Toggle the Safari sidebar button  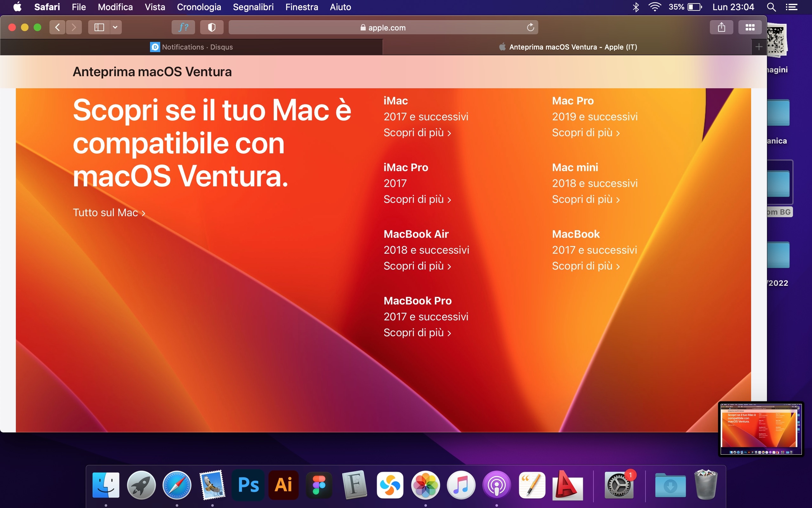pos(99,27)
